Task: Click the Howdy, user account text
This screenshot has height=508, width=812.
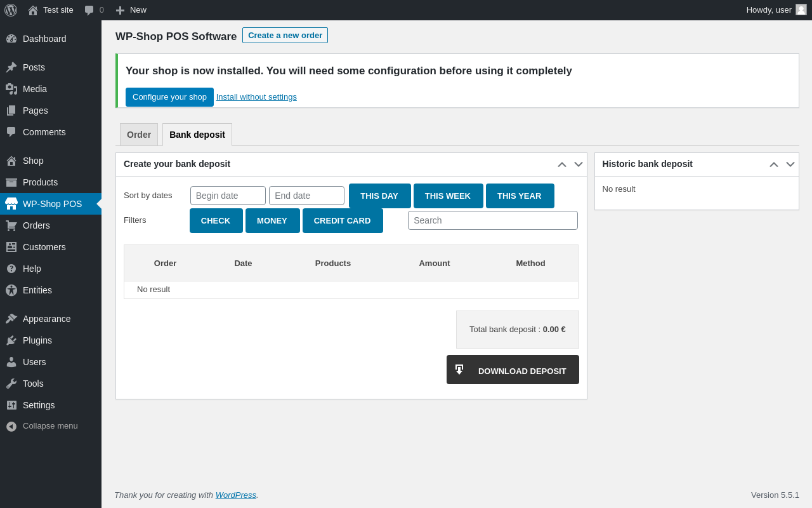Action: pyautogui.click(x=769, y=10)
